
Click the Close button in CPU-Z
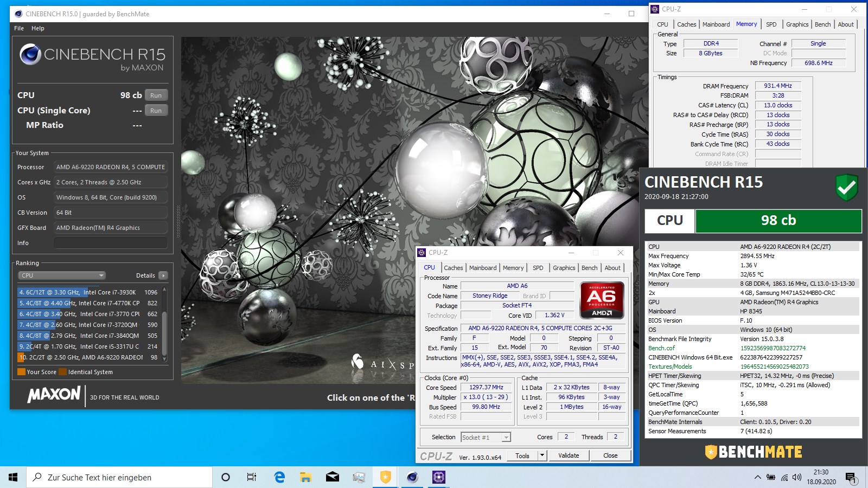tap(610, 455)
